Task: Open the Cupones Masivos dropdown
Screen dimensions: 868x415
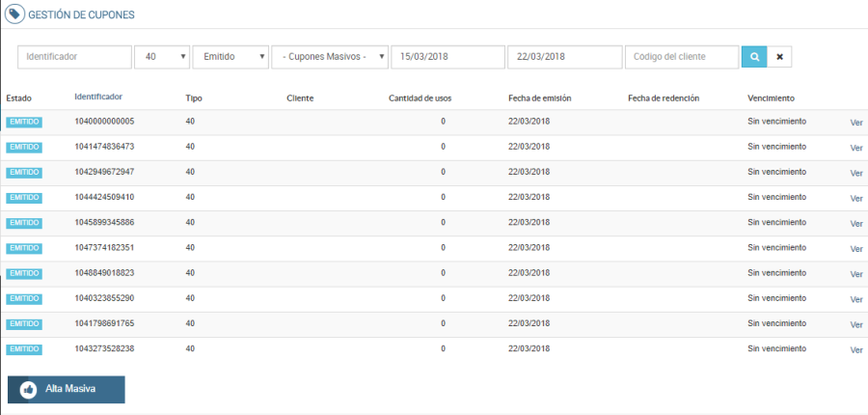Action: [330, 57]
